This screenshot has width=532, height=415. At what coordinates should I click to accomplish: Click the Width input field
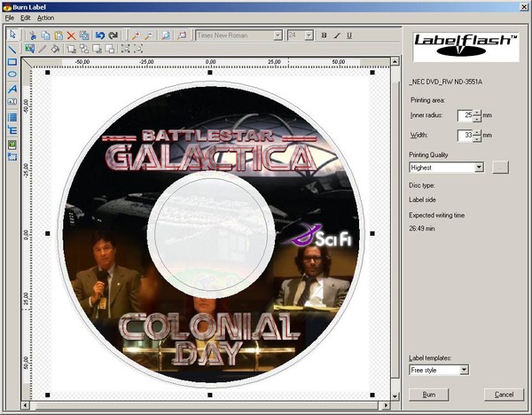pyautogui.click(x=465, y=136)
